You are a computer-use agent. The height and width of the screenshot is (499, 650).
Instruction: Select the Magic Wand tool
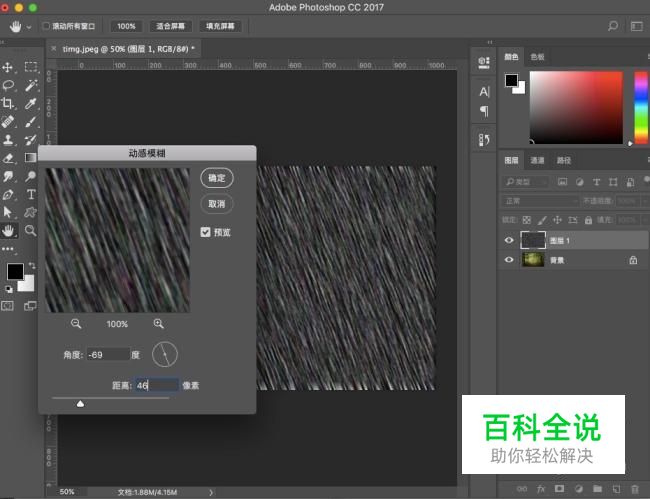click(31, 85)
